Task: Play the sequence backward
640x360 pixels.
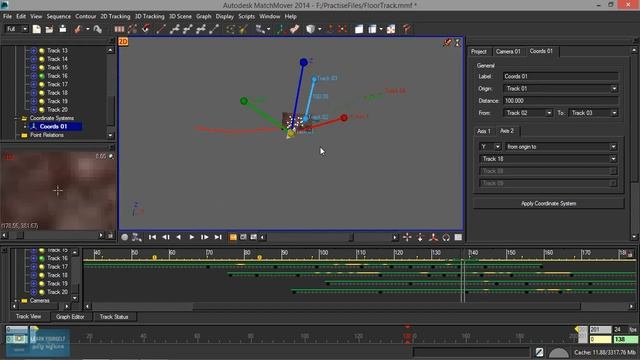Action: [x=178, y=237]
